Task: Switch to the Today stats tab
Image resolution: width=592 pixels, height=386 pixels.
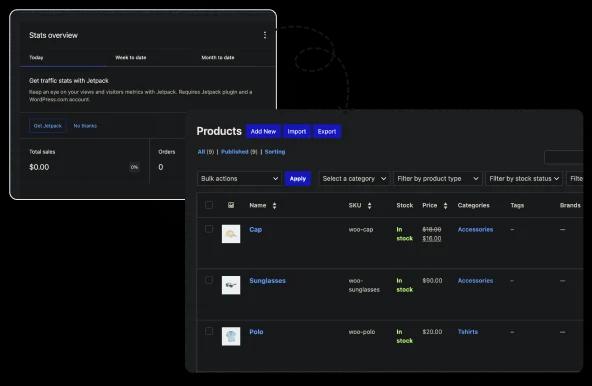Action: pyautogui.click(x=36, y=58)
